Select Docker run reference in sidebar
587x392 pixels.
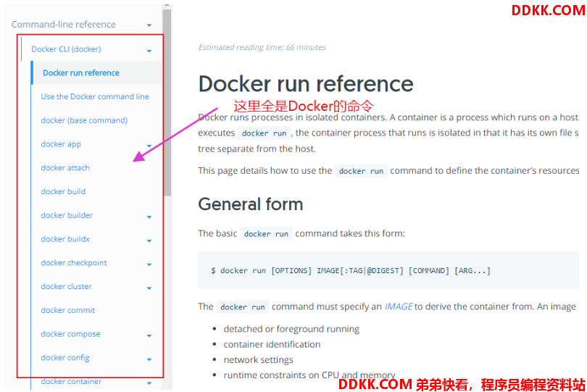point(81,72)
